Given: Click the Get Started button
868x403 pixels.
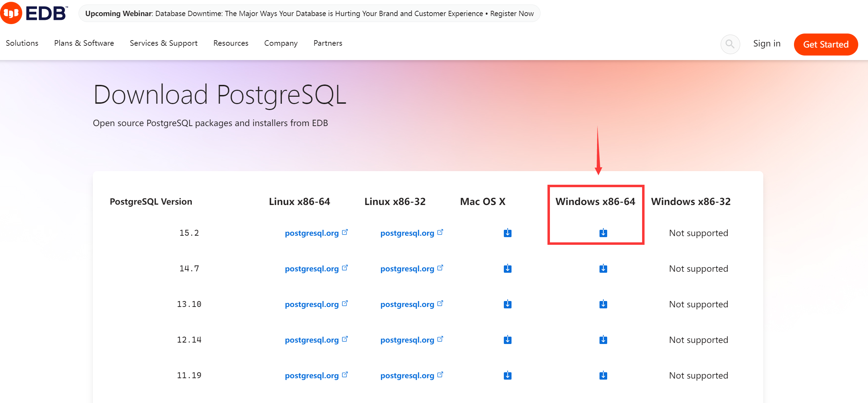Looking at the screenshot, I should coord(826,44).
